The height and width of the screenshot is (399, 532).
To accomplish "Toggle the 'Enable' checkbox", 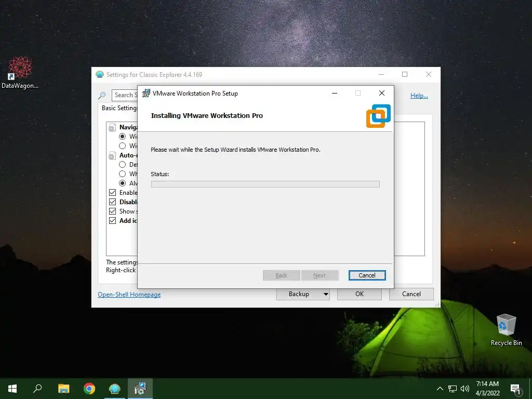I will [x=113, y=192].
